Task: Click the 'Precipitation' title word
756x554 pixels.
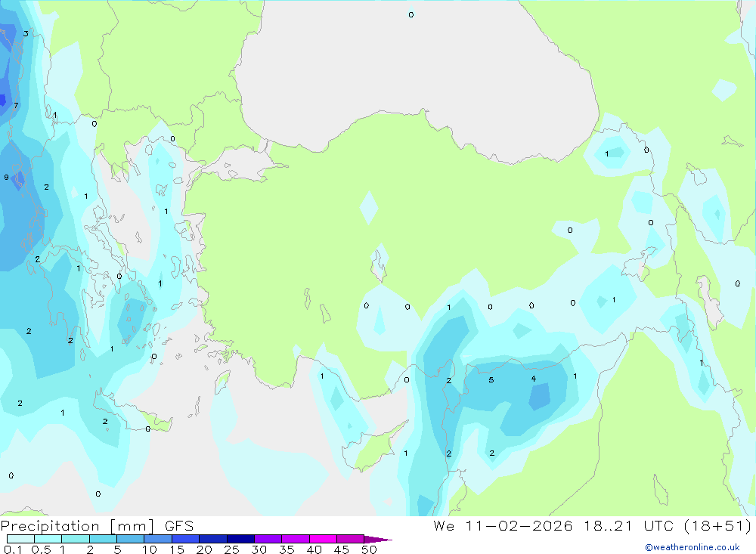Action: (x=50, y=526)
